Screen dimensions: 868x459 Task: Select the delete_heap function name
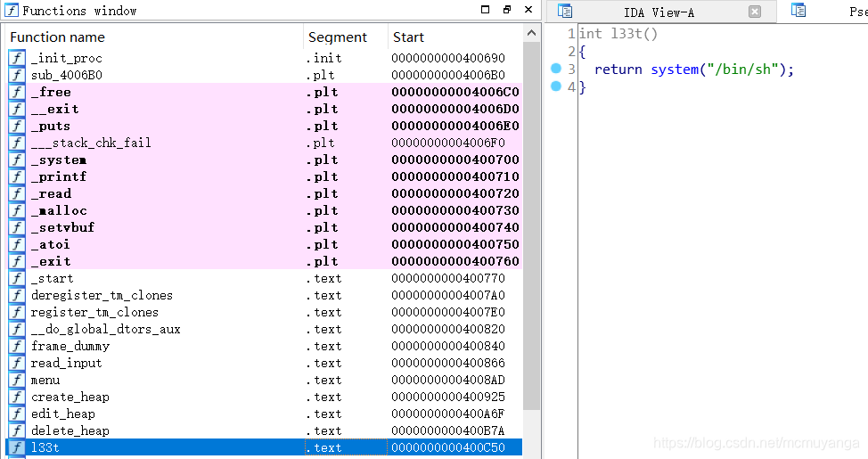coord(70,430)
